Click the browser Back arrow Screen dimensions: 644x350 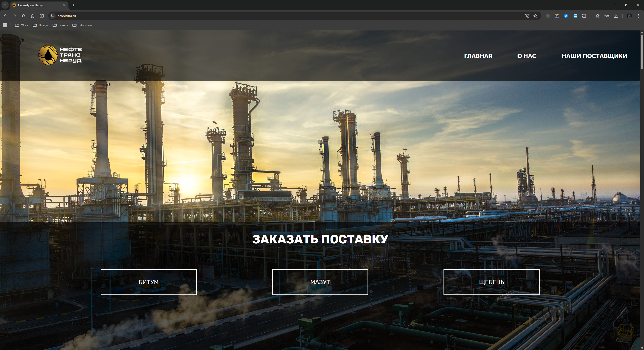point(6,16)
